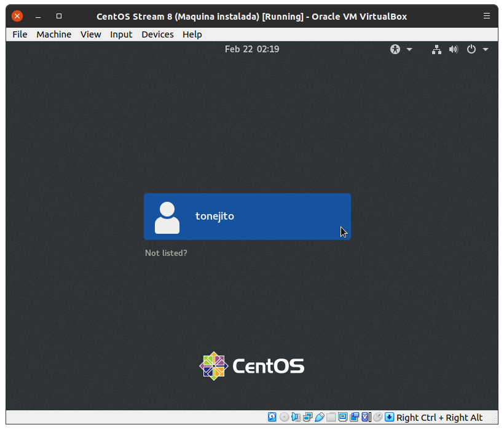The width and height of the screenshot is (504, 430).
Task: Click the speaker volume icon in top panel
Action: (x=454, y=49)
